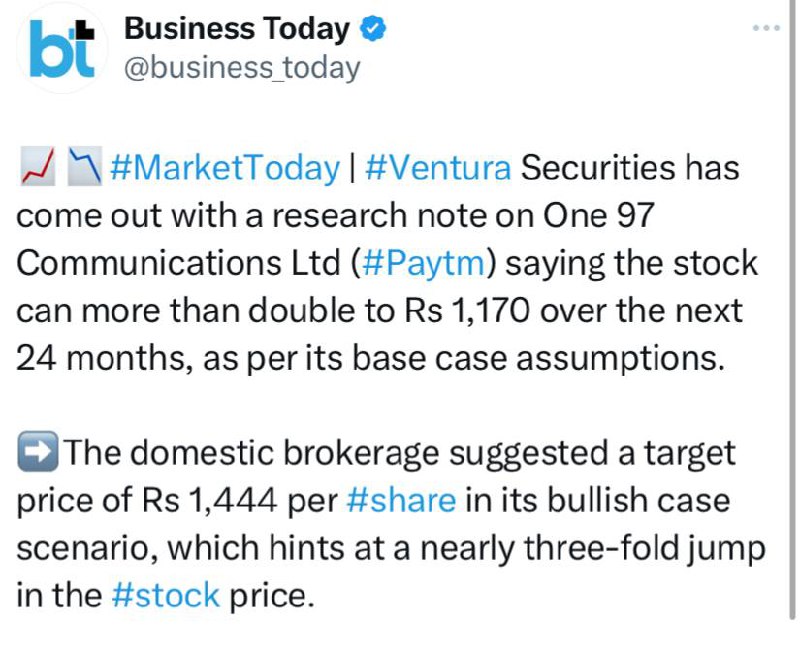The height and width of the screenshot is (653, 800).
Task: Click the vertical scrollbar on right edge
Action: point(792,311)
